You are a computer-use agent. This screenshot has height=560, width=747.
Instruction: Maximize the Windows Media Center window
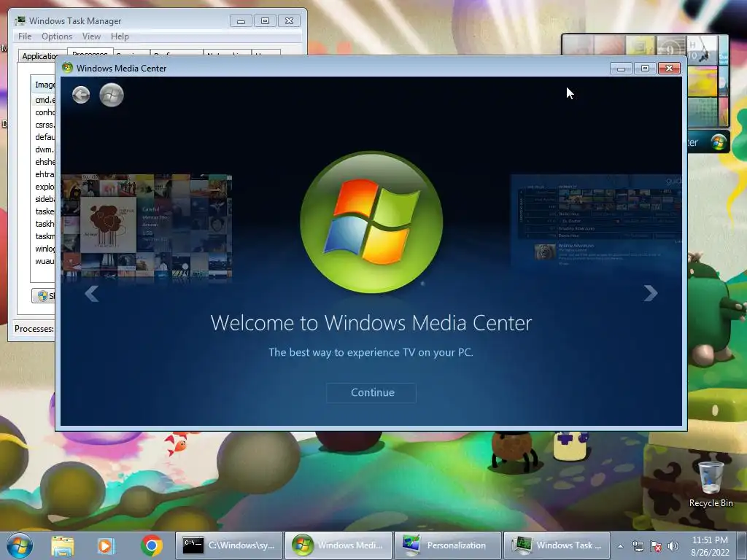[x=645, y=69]
